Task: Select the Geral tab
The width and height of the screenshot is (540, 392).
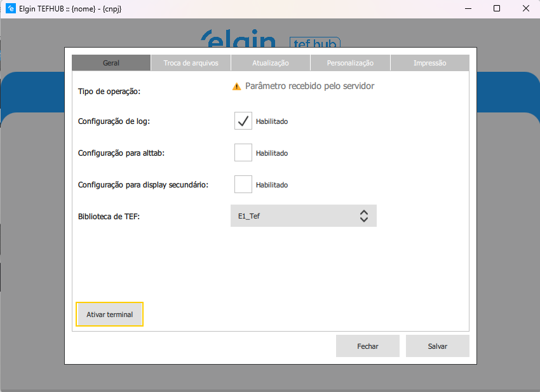Action: click(111, 63)
